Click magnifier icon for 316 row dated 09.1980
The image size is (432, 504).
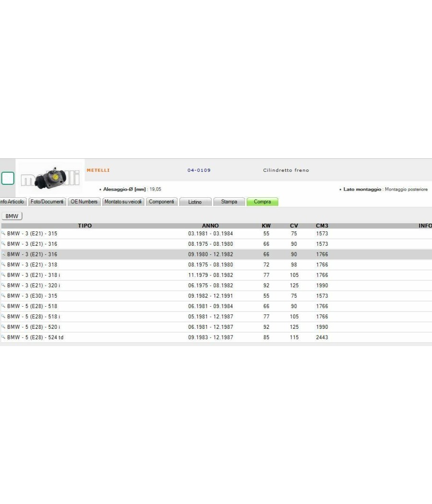tap(3, 254)
